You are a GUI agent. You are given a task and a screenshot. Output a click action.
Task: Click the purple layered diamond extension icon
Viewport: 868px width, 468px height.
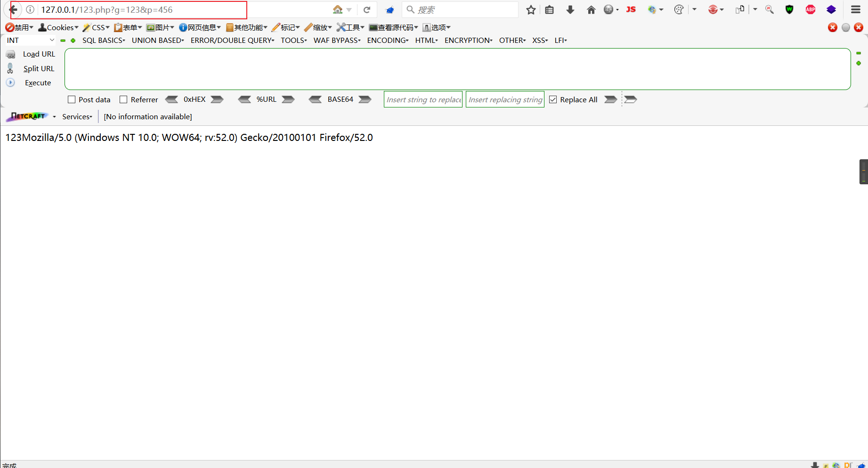point(831,9)
